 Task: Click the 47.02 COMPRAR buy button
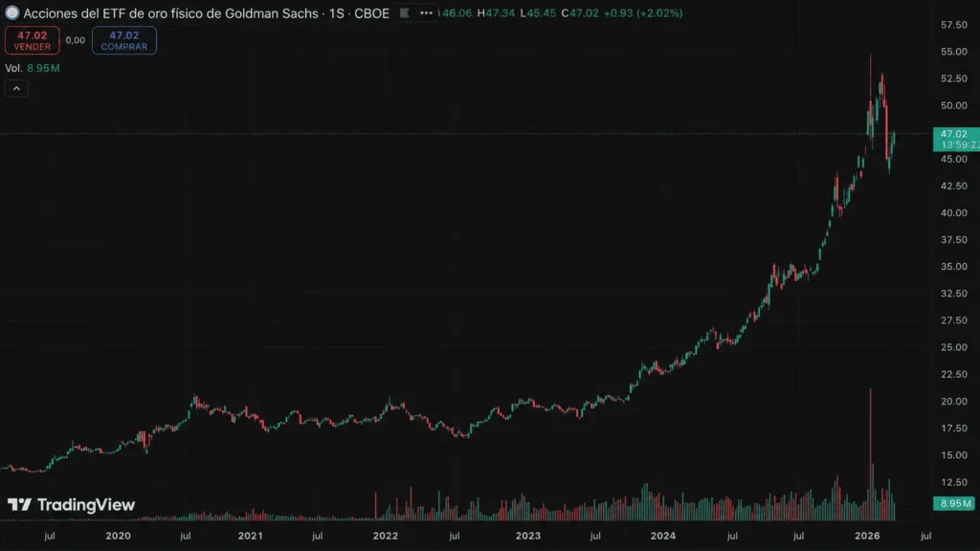pyautogui.click(x=124, y=40)
